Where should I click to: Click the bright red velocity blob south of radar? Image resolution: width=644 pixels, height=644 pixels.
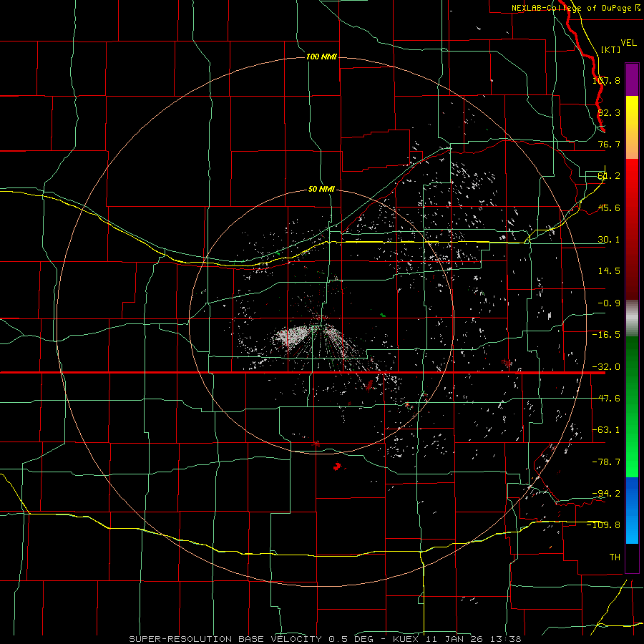(x=337, y=466)
